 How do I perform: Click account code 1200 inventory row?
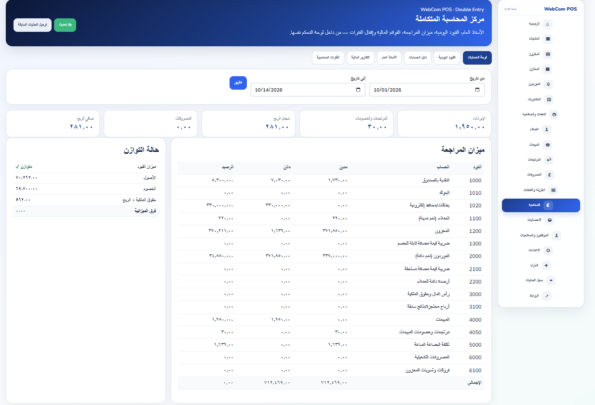coord(331,231)
